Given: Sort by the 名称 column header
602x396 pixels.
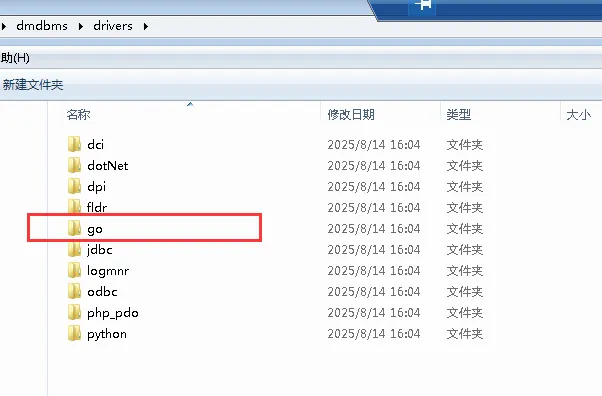Looking at the screenshot, I should 78,114.
